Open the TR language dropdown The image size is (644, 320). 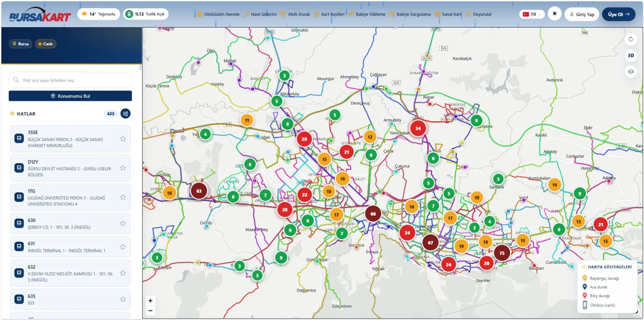532,14
